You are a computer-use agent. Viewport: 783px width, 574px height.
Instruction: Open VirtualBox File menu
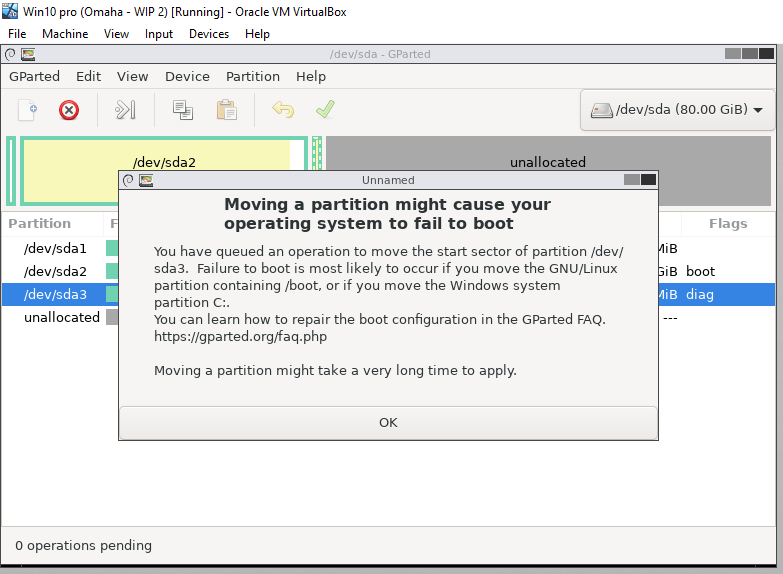[x=17, y=34]
